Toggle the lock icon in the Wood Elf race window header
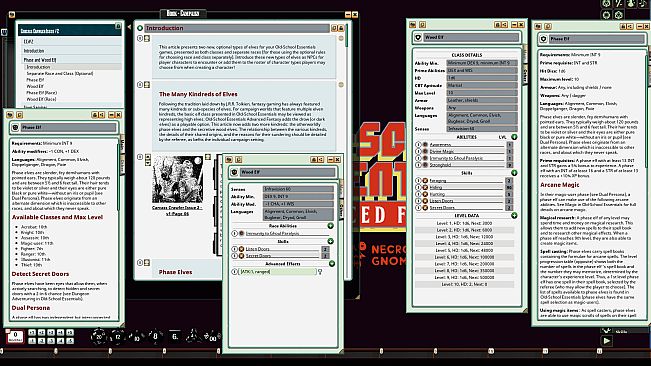This screenshot has height=366, width=651. pyautogui.click(x=314, y=160)
